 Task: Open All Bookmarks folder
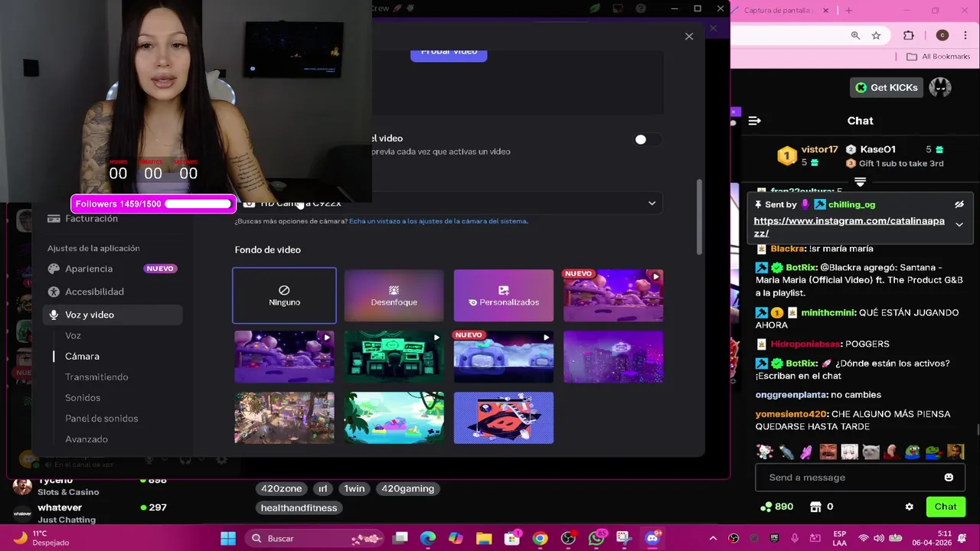[938, 57]
